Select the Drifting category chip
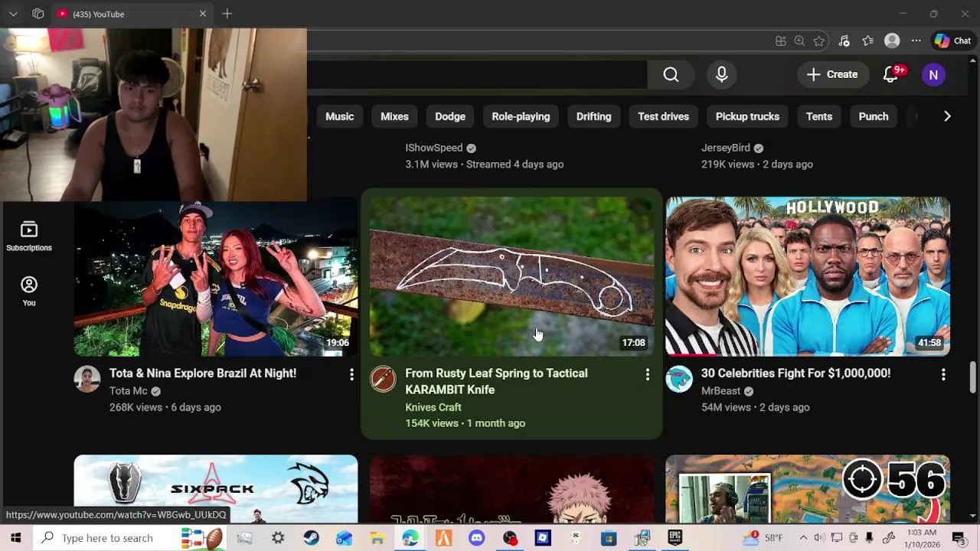Screen dimensions: 980x551 pyautogui.click(x=593, y=116)
